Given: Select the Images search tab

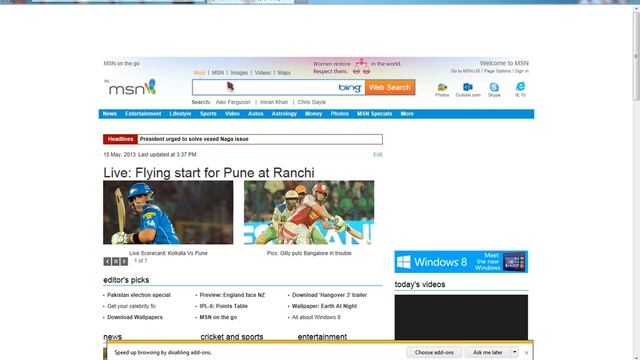Looking at the screenshot, I should pos(239,73).
